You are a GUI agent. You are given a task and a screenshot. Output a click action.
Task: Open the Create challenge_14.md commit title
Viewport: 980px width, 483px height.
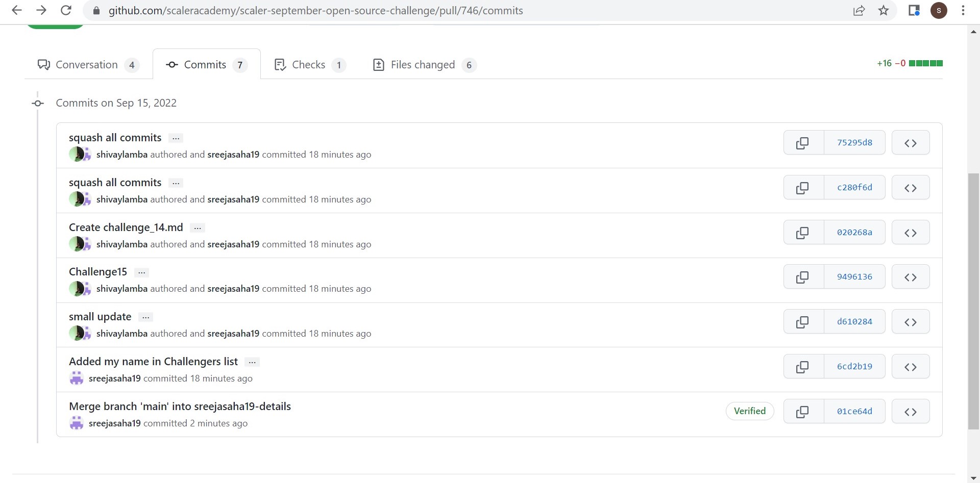(126, 227)
